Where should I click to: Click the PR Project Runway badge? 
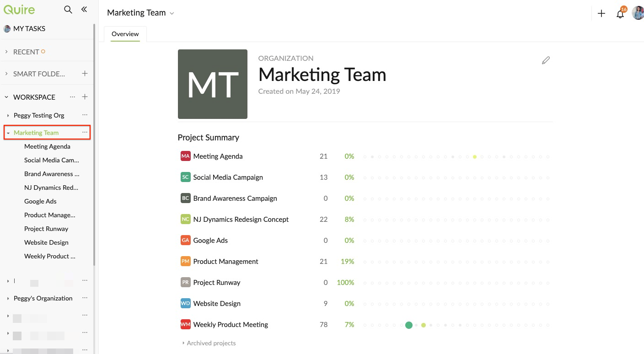point(185,282)
